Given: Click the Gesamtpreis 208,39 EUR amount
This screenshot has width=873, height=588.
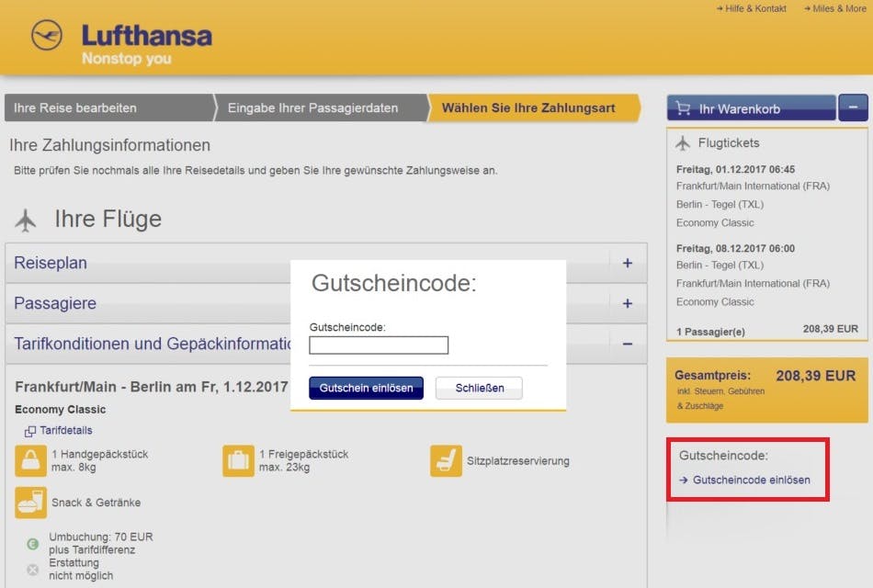Looking at the screenshot, I should click(x=816, y=376).
